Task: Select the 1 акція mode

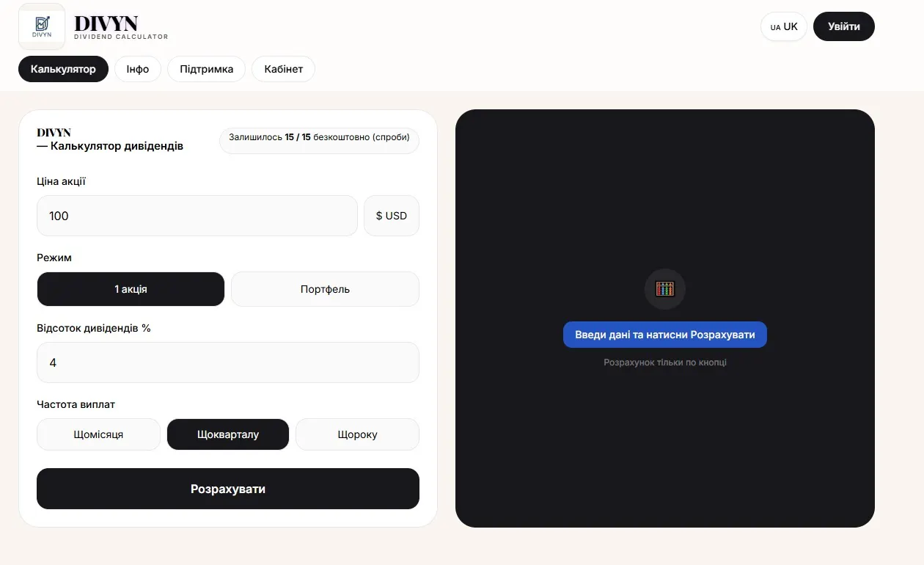Action: click(131, 289)
